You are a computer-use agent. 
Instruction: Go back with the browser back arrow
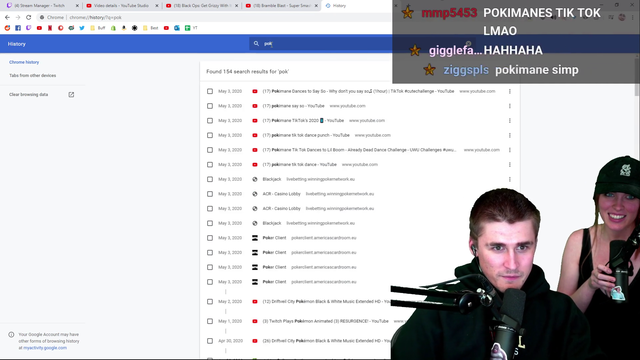tap(7, 18)
